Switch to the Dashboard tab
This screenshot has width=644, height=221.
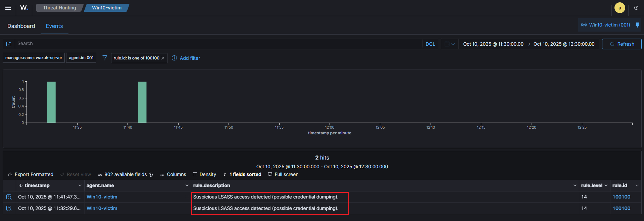pyautogui.click(x=21, y=26)
